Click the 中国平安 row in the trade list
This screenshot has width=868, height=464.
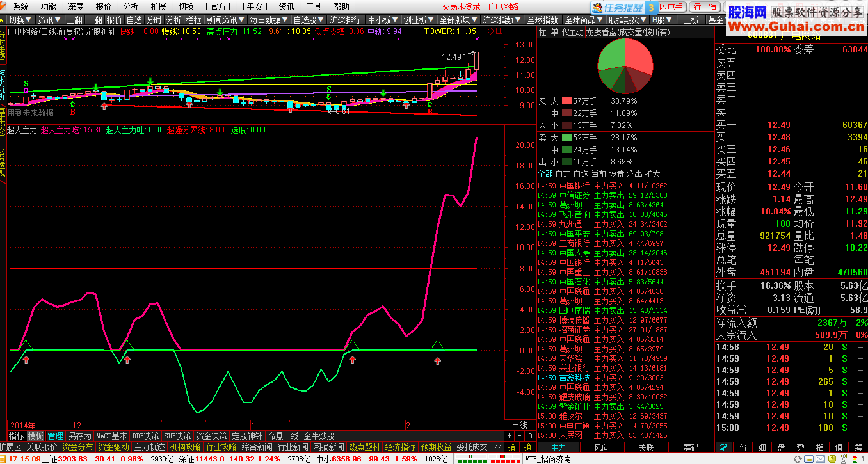pos(603,234)
